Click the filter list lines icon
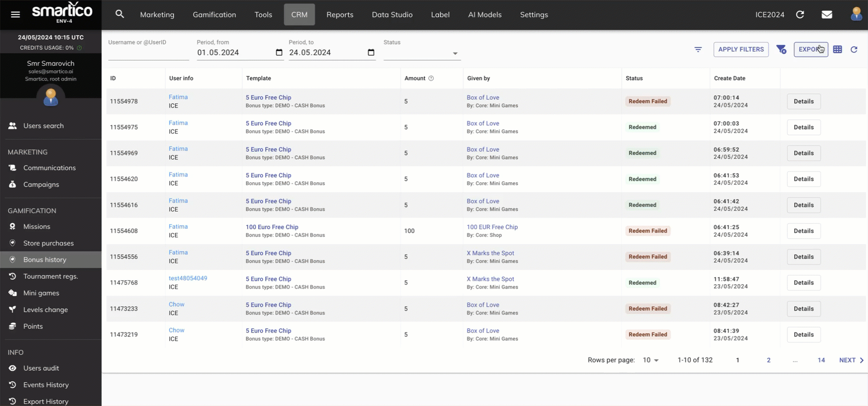This screenshot has width=868, height=406. click(698, 49)
